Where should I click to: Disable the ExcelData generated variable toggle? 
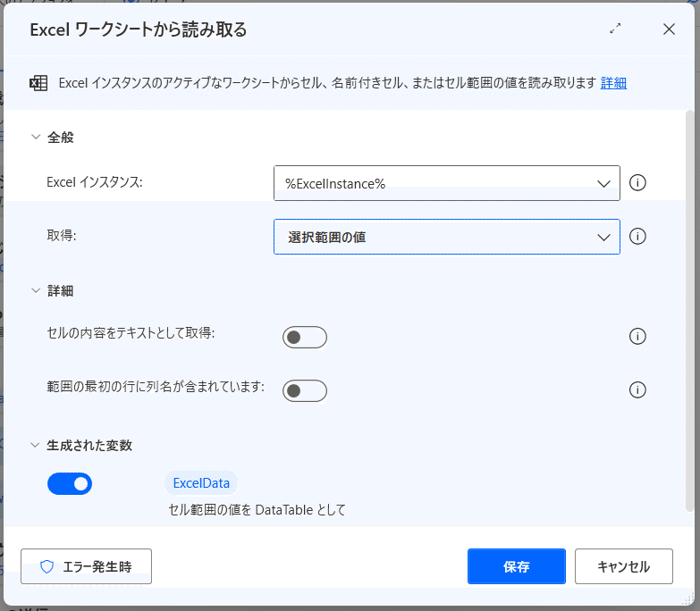(x=70, y=484)
